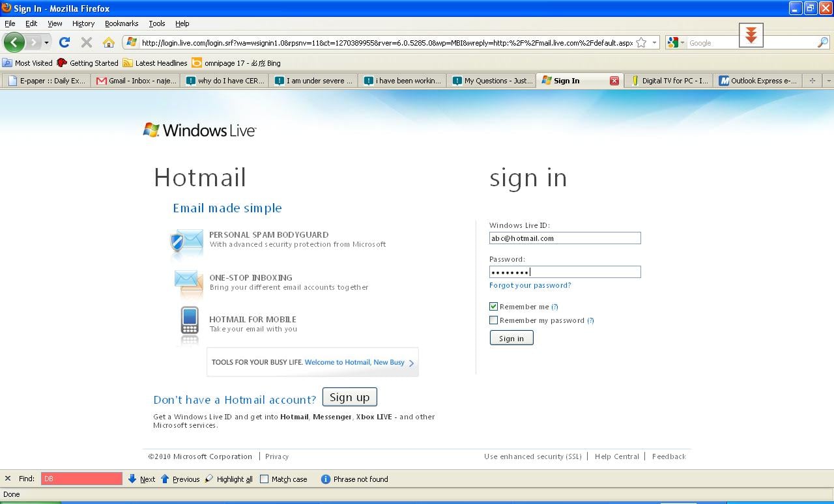
Task: Find Previous match with the up arrow
Action: tap(180, 479)
